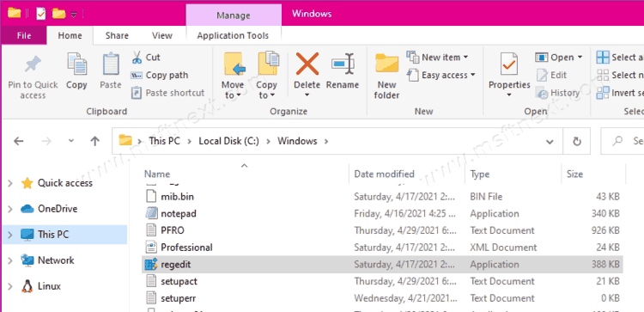Expand the Quick access tree node
644x312 pixels.
10,183
